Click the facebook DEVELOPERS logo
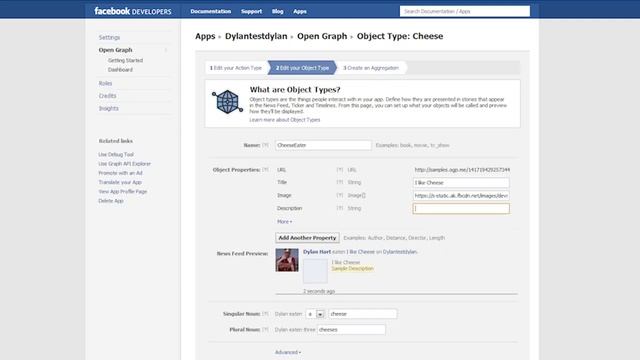Viewport: 640px width, 360px height. pos(133,11)
